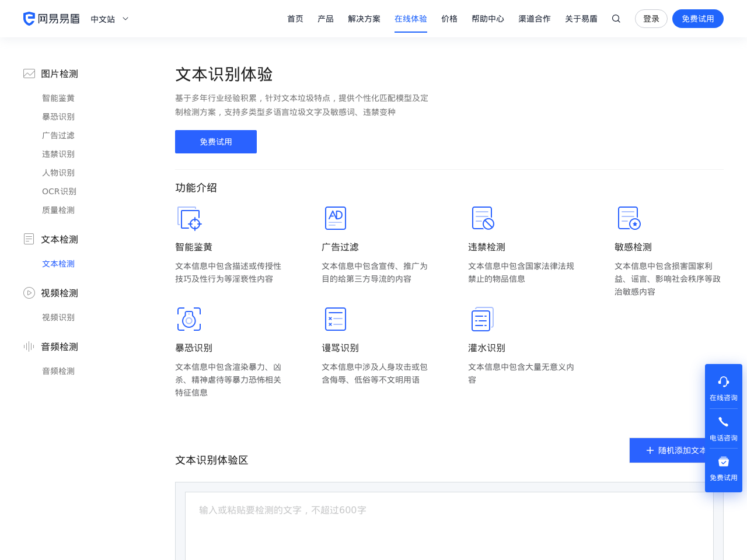The height and width of the screenshot is (560, 747).
Task: Click the 暴恐识别 violence recognition icon
Action: tap(189, 319)
